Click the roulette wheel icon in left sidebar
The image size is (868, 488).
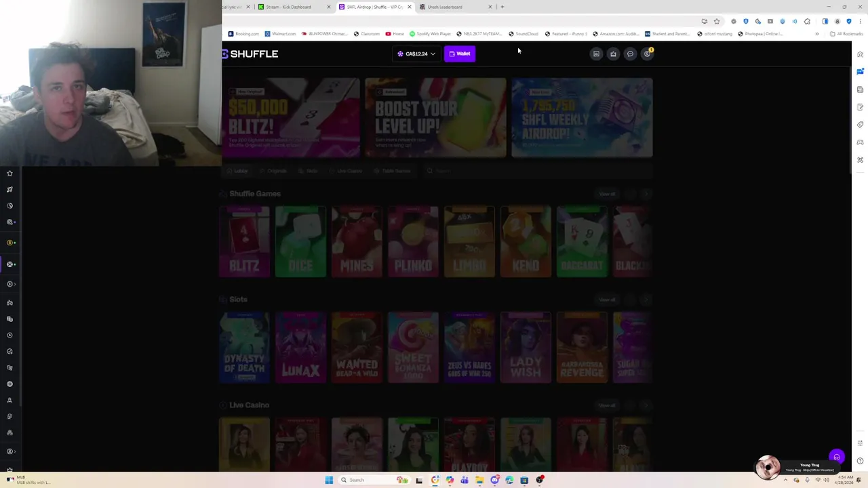[x=9, y=384]
